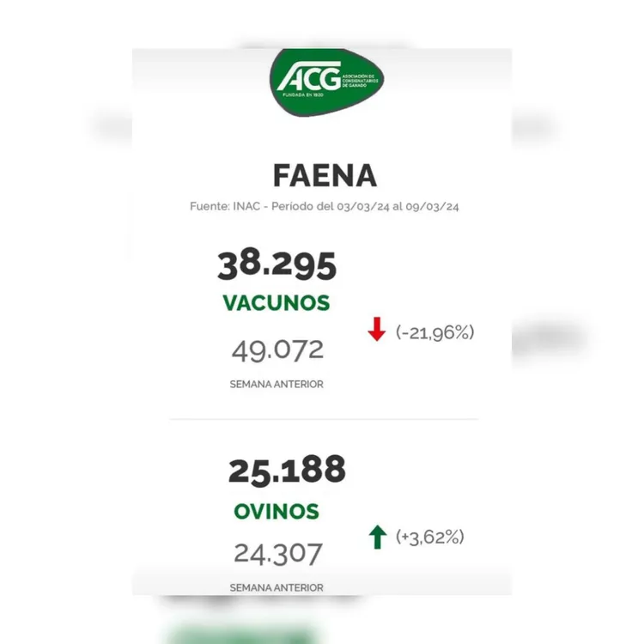The image size is (644, 644).
Task: Click the 24.307 previous week value
Action: (278, 553)
